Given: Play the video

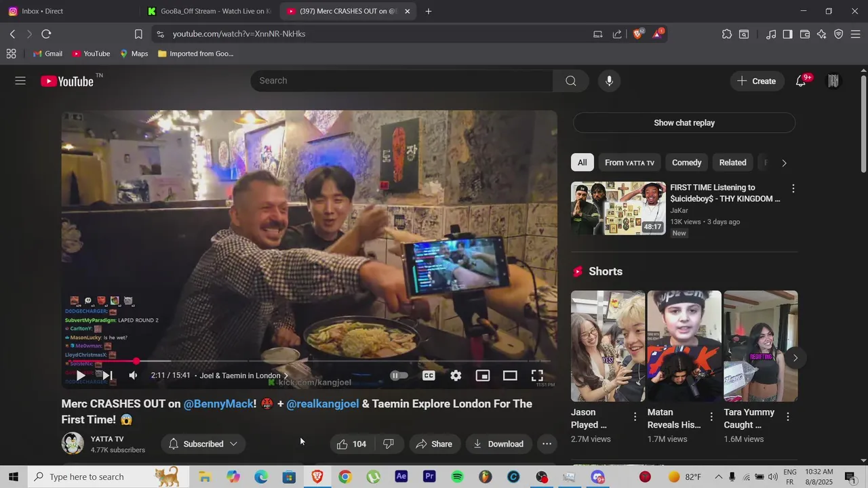Looking at the screenshot, I should tap(80, 375).
